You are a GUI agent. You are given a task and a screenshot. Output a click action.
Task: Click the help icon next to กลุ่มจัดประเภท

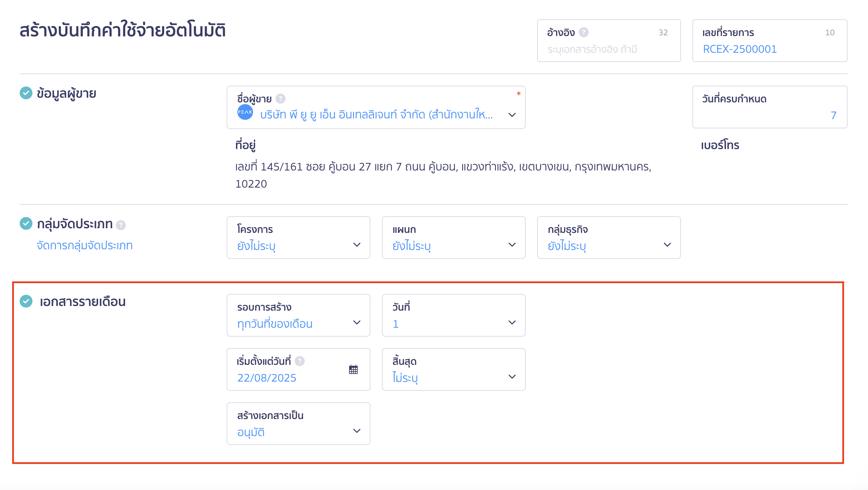pos(121,225)
